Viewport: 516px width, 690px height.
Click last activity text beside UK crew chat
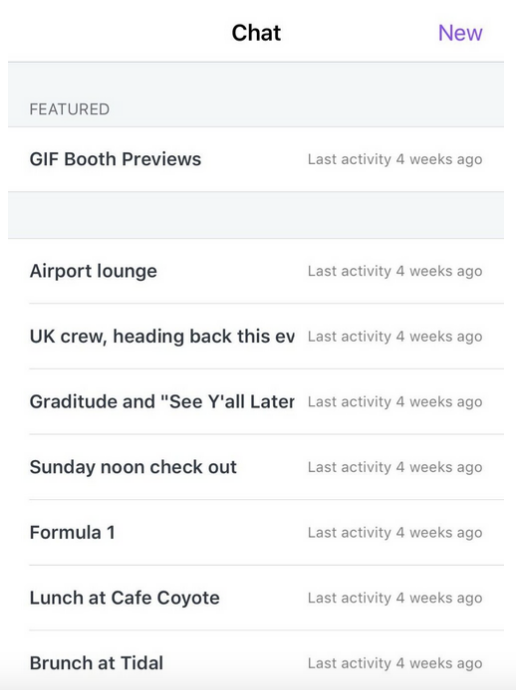[x=395, y=337]
